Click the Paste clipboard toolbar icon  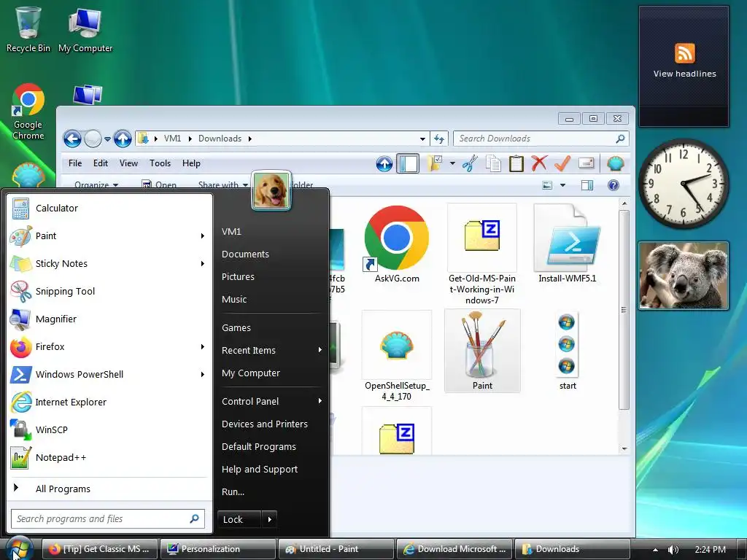516,163
